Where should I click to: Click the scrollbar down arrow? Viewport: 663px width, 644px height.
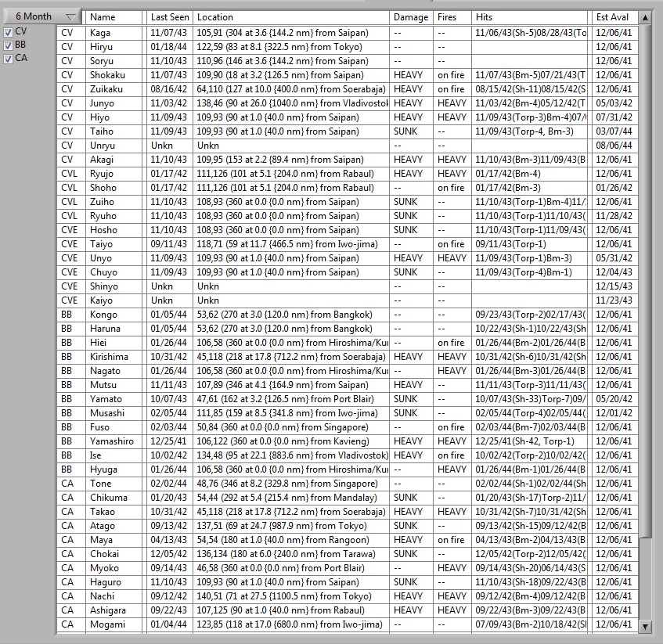point(645,627)
